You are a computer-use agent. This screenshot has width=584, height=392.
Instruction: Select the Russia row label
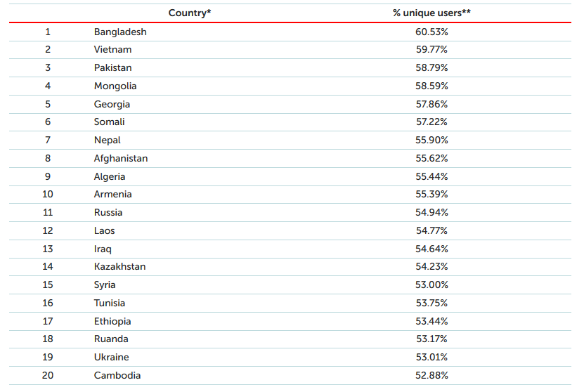(108, 213)
